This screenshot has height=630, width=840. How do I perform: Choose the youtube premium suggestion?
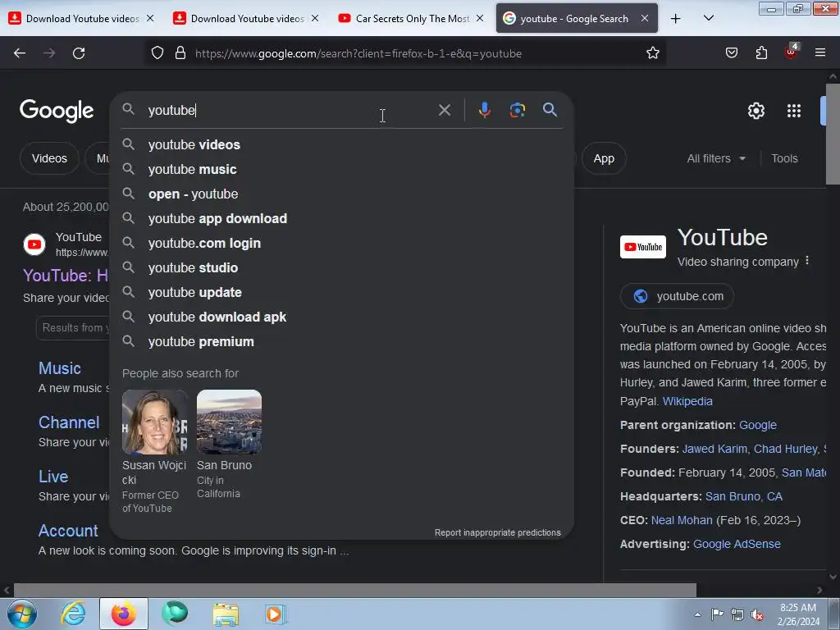[342, 342]
